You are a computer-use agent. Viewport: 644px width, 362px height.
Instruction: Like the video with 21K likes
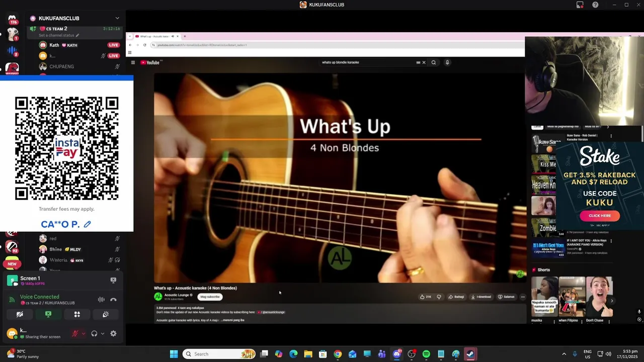[x=426, y=297]
